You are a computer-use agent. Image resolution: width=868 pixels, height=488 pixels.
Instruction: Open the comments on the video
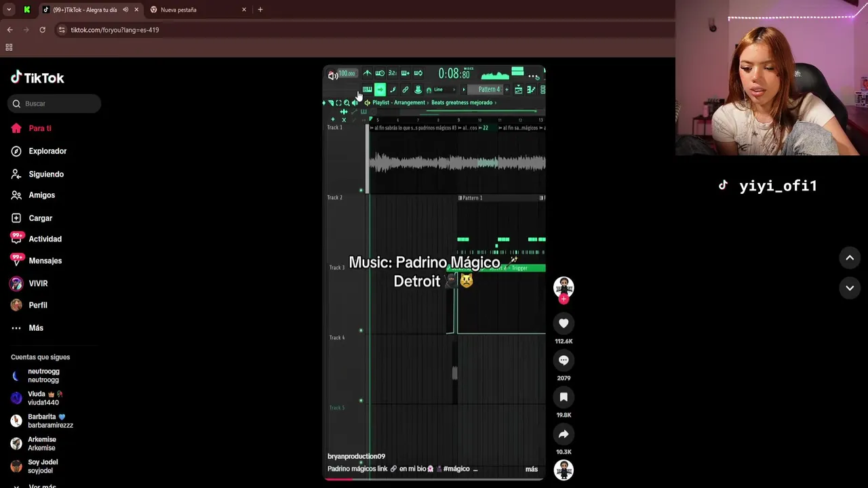point(564,360)
